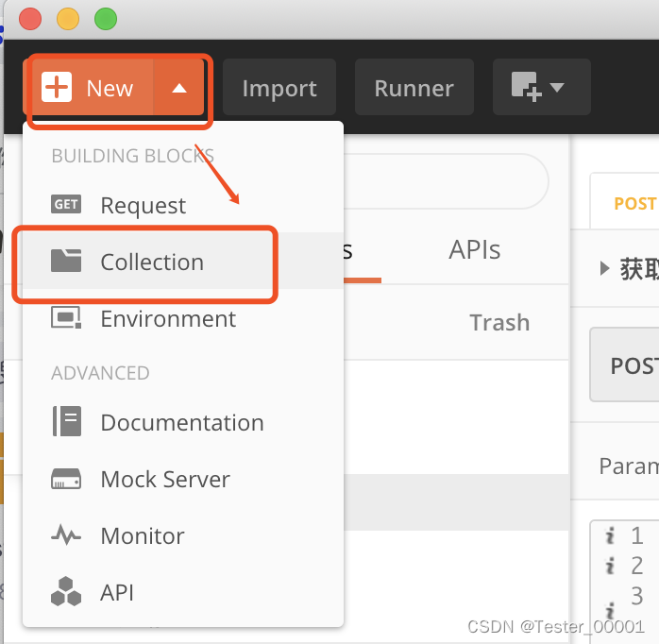
Task: Click the Collection folder icon
Action: (x=66, y=261)
